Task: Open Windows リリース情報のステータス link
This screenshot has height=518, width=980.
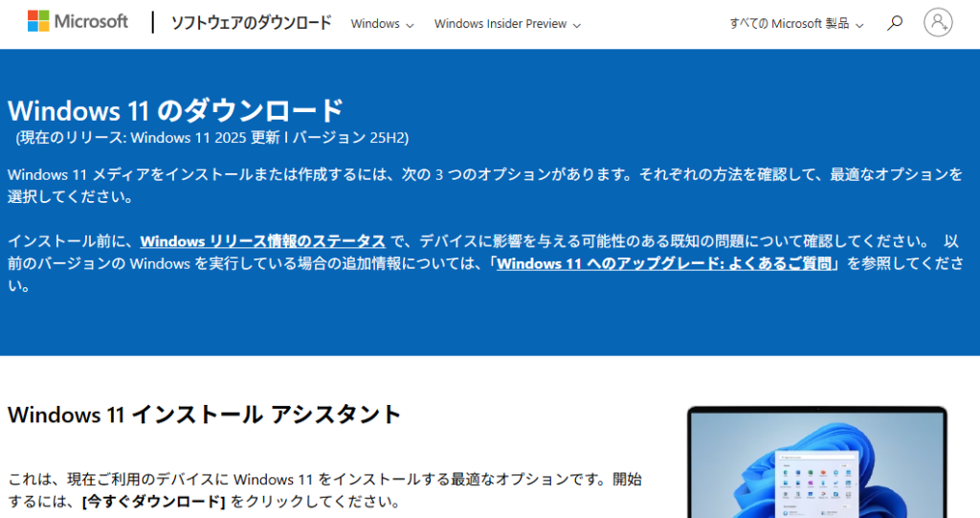Action: (x=262, y=241)
